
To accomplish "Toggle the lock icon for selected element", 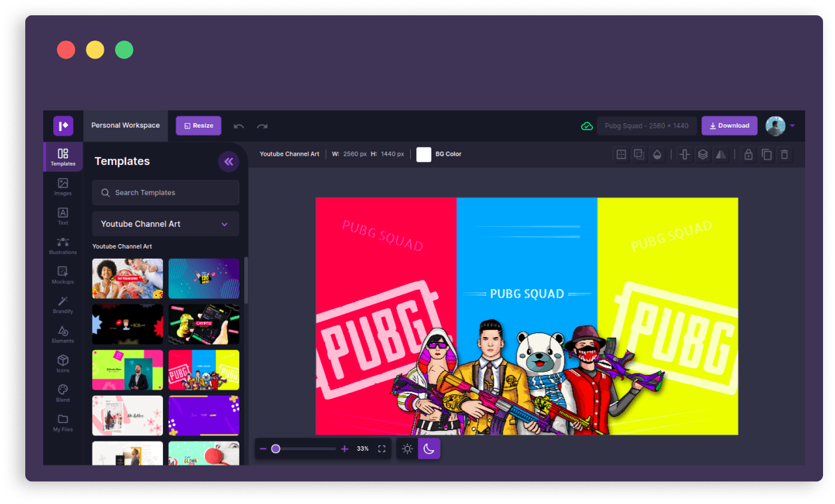I will (x=749, y=154).
